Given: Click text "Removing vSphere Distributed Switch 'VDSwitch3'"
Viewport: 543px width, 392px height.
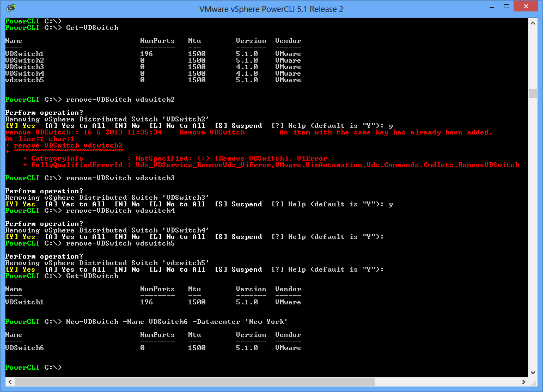Looking at the screenshot, I should point(107,198).
